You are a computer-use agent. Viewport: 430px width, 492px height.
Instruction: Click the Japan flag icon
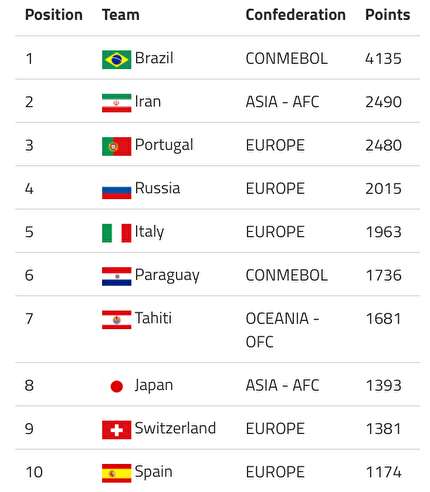tap(116, 387)
